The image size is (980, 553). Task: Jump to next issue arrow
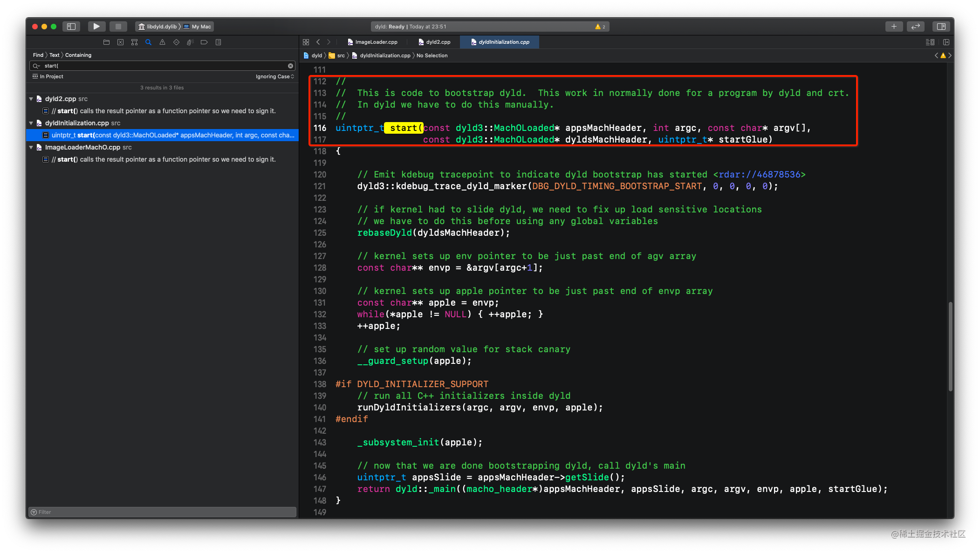coord(950,55)
